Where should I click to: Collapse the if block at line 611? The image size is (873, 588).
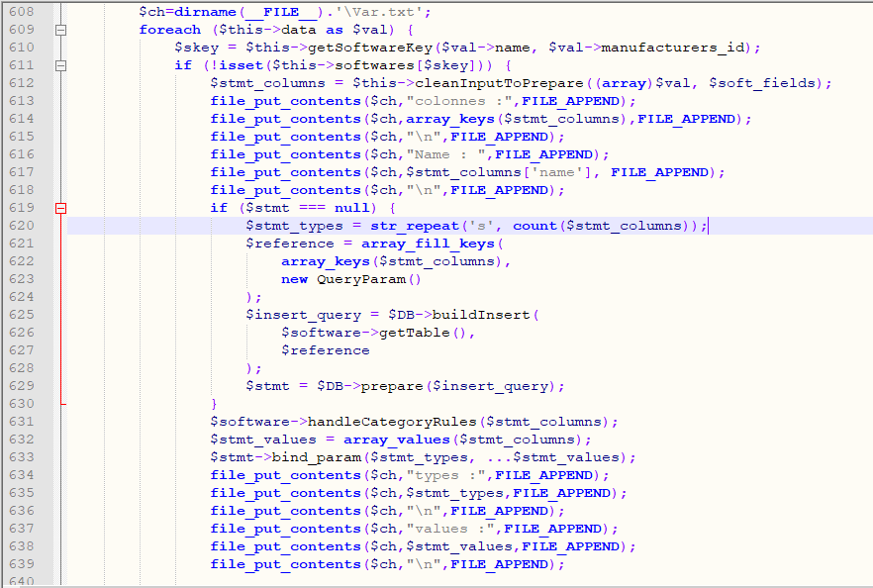click(61, 64)
